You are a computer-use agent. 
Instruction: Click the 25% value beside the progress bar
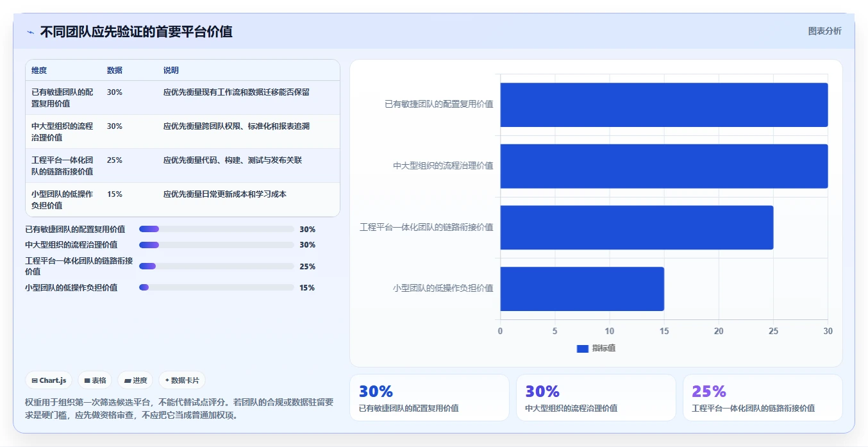307,266
